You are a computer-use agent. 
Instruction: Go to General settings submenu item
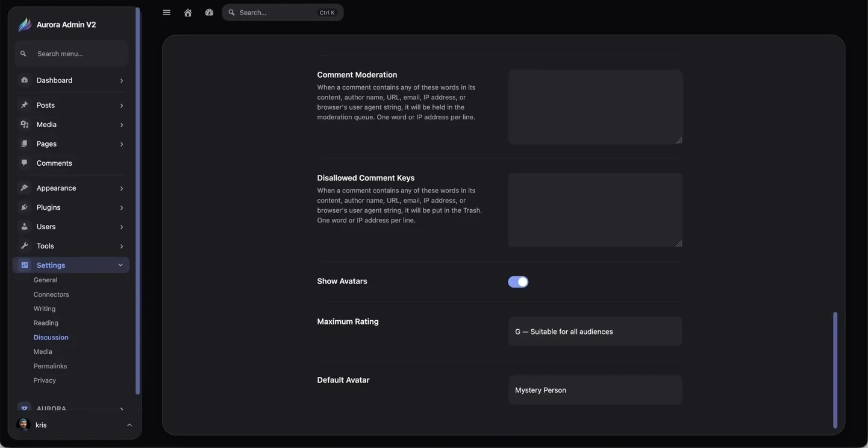(45, 280)
